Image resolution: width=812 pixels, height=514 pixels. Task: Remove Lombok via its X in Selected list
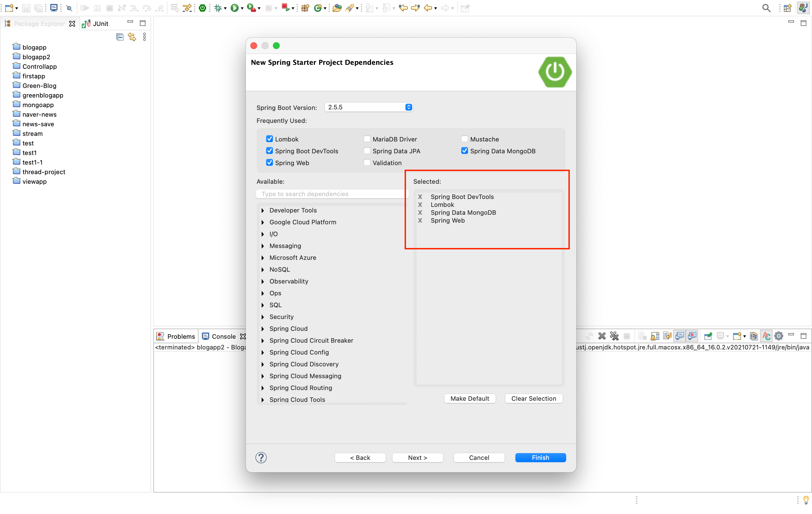(420, 205)
